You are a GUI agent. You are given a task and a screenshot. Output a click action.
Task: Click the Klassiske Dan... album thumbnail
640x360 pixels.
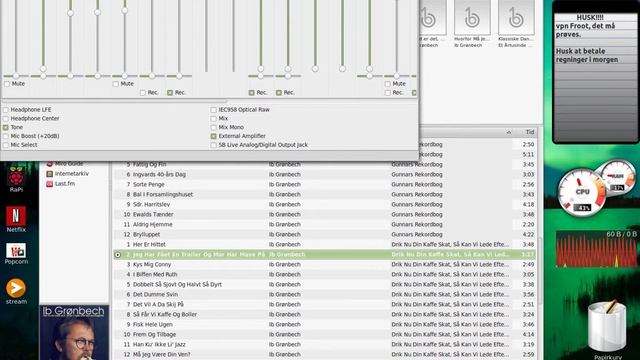coord(516,17)
